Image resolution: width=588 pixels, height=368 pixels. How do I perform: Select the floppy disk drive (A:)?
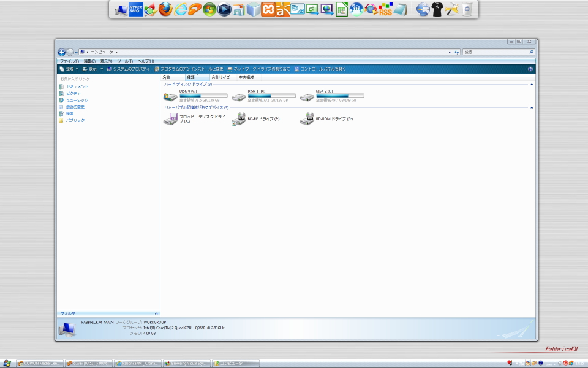(x=170, y=118)
